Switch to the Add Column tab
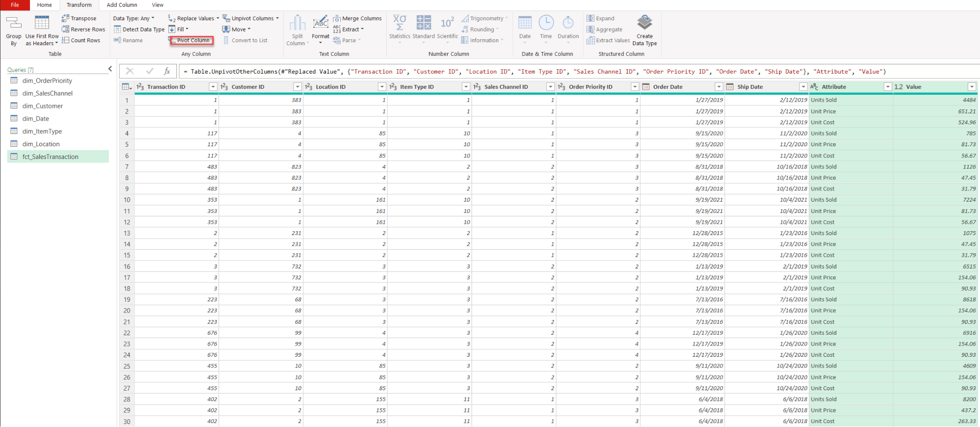This screenshot has height=427, width=980. (x=122, y=5)
